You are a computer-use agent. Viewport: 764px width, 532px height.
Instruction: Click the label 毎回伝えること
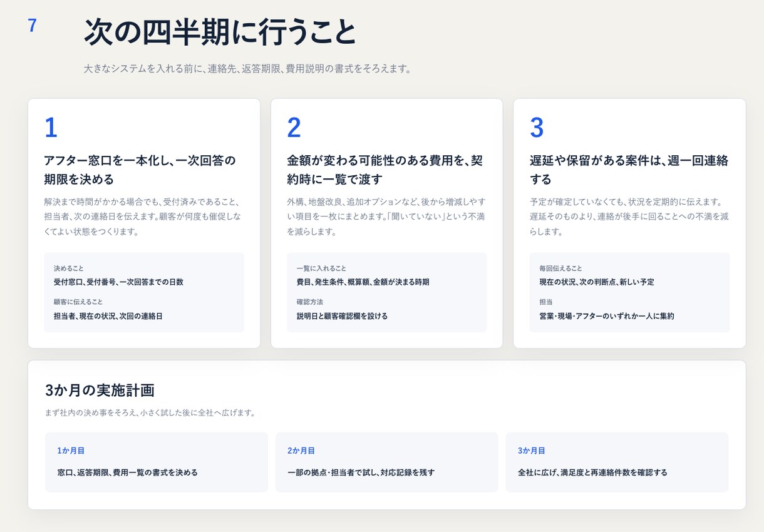click(x=560, y=268)
